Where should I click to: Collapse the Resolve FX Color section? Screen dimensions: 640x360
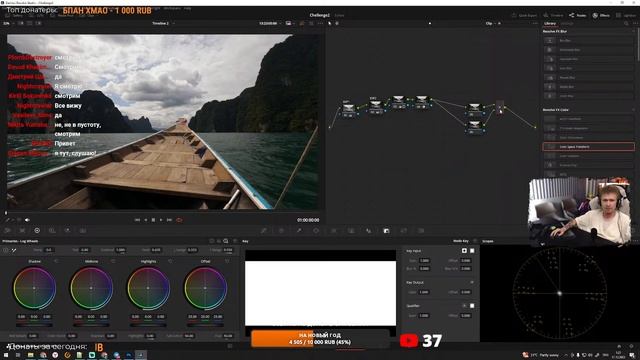coord(633,110)
